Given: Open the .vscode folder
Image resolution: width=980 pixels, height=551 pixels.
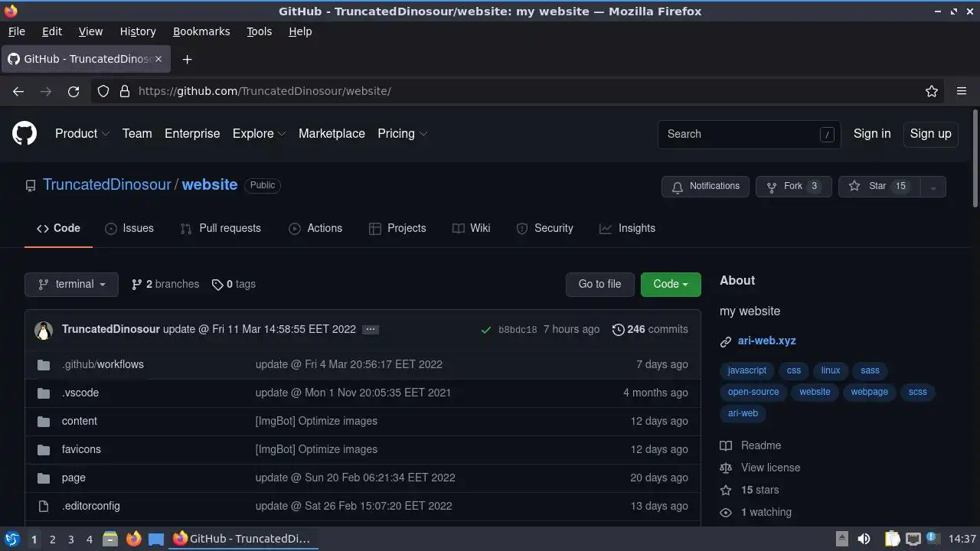Looking at the screenshot, I should pos(80,393).
